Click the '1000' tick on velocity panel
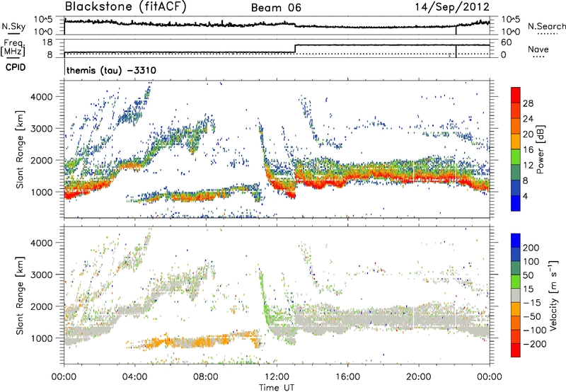The image size is (566, 392). click(x=42, y=338)
